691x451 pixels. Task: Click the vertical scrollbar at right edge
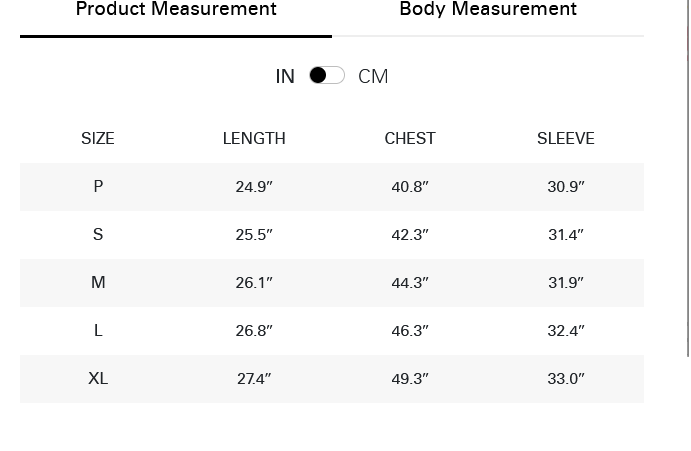click(688, 178)
